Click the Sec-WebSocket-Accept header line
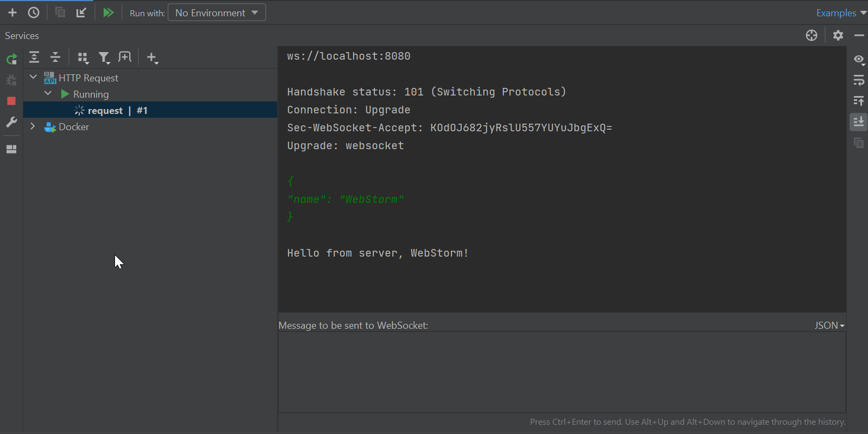This screenshot has width=868, height=434. click(450, 127)
